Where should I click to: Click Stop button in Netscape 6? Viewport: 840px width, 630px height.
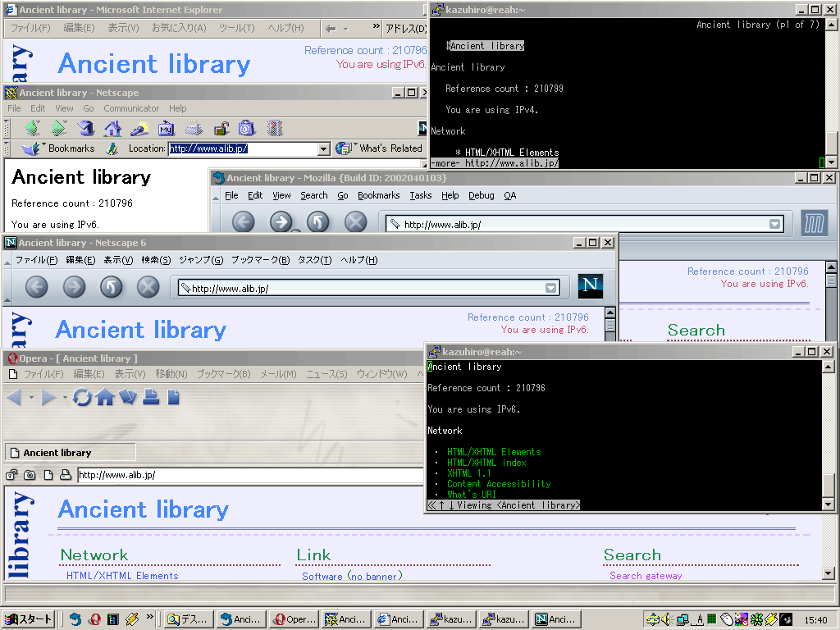pos(148,286)
